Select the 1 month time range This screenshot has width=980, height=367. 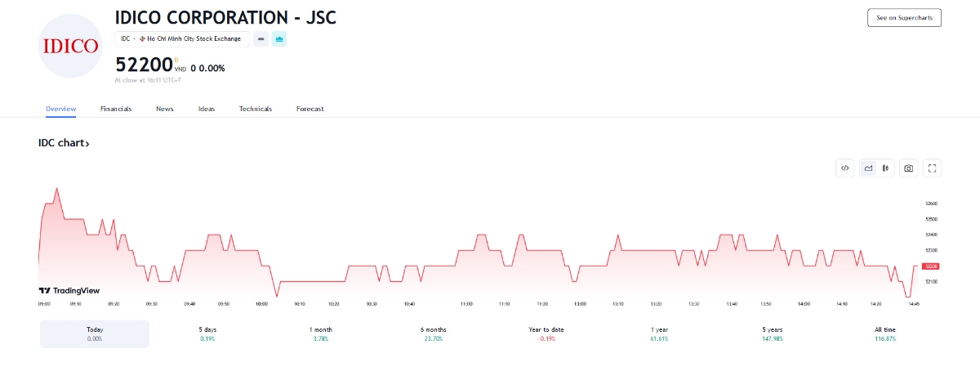[x=321, y=333]
